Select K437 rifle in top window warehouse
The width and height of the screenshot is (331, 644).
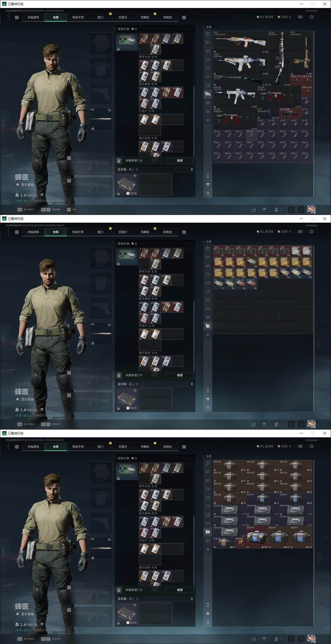tap(241, 64)
